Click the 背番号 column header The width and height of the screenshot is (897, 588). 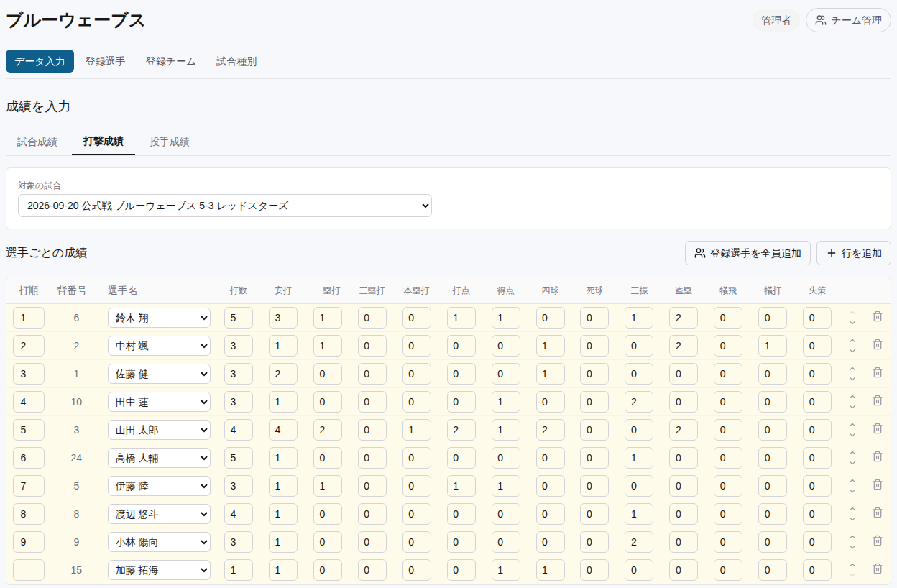click(72, 290)
